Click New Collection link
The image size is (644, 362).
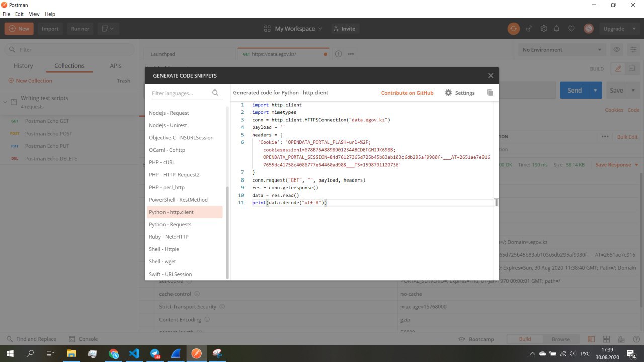30,81
